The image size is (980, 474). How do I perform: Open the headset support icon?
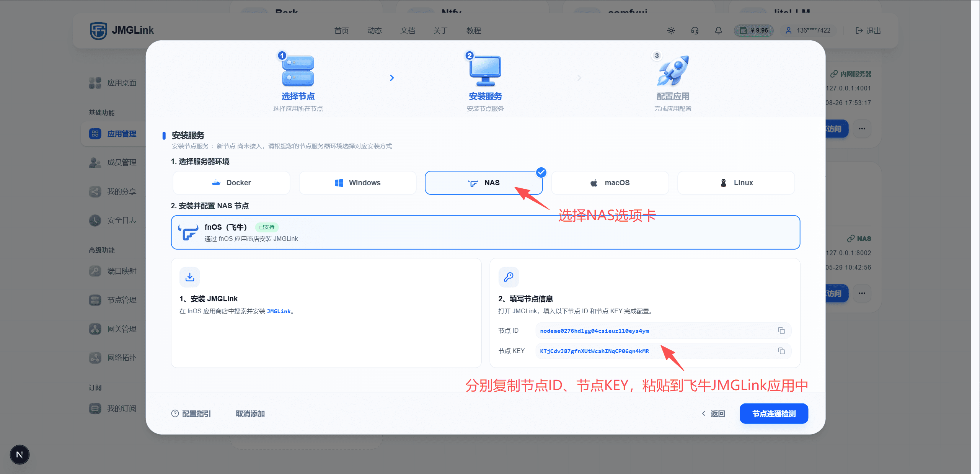[695, 31]
